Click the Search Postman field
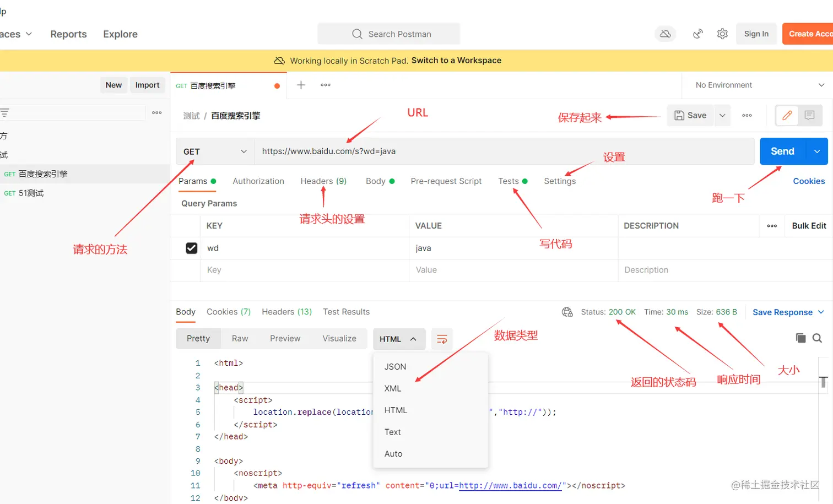This screenshot has width=833, height=504. coord(389,34)
